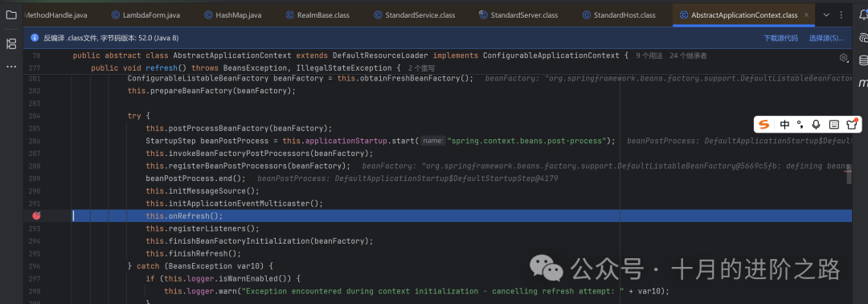
Task: Expand the hidden tabs dropdown chevron
Action: [826, 15]
